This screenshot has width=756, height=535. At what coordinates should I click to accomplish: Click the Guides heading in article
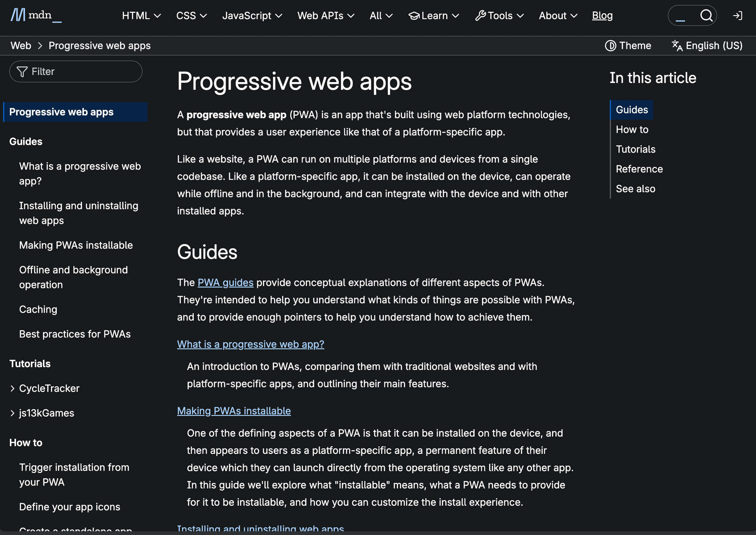207,252
